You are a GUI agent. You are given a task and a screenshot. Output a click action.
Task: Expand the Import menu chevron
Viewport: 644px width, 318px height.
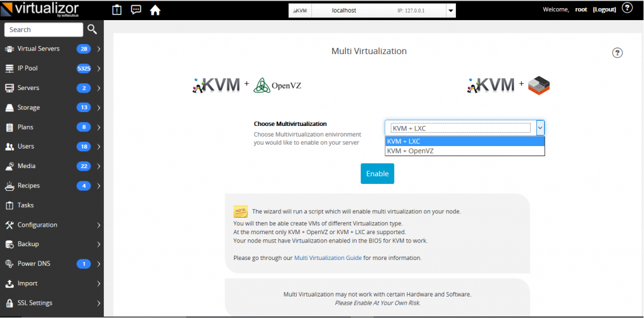(x=99, y=283)
